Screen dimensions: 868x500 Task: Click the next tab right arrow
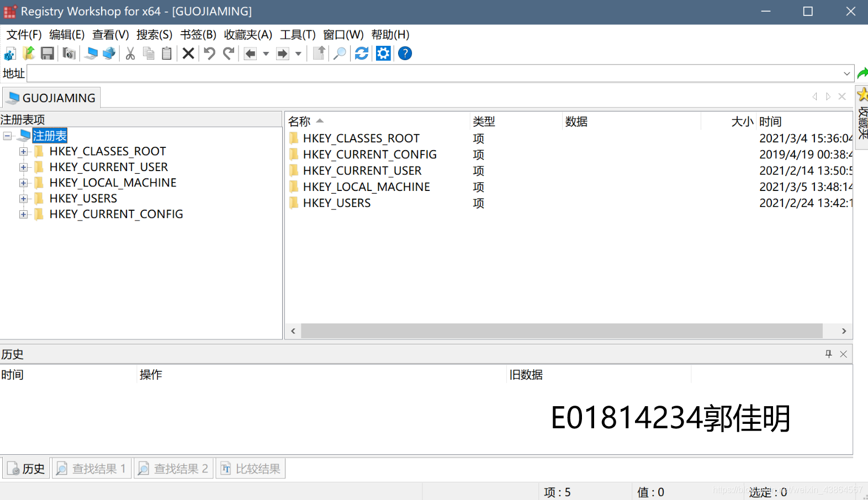click(828, 96)
